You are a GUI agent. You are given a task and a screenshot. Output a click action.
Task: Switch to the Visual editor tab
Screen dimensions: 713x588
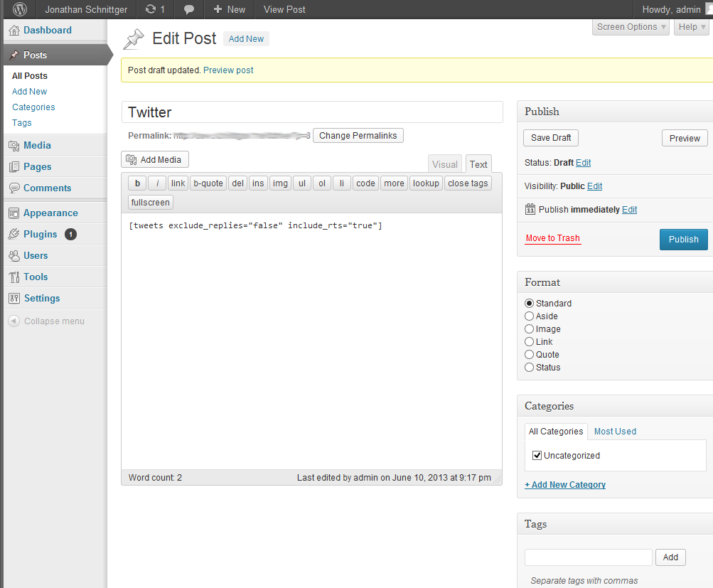coord(445,164)
